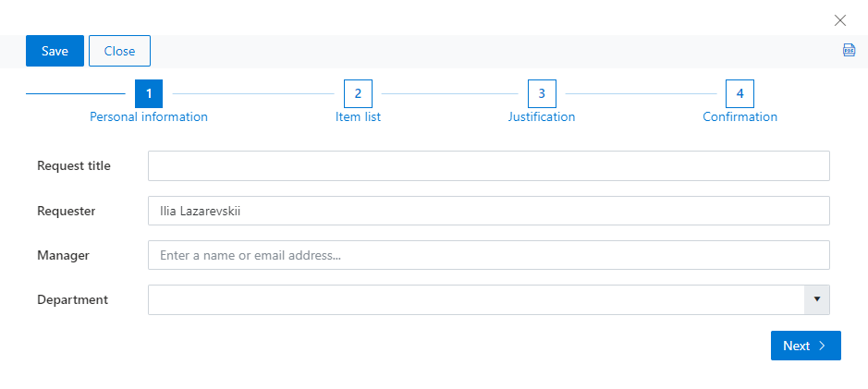Viewport: 868px width, 389px height.
Task: Open the Department combo box field
Action: [489, 299]
